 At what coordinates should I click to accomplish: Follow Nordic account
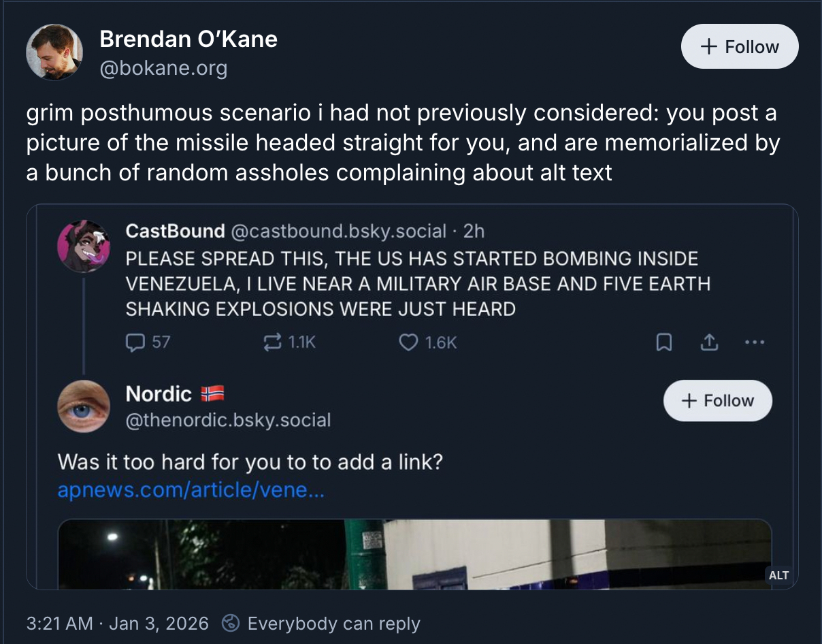click(x=717, y=400)
